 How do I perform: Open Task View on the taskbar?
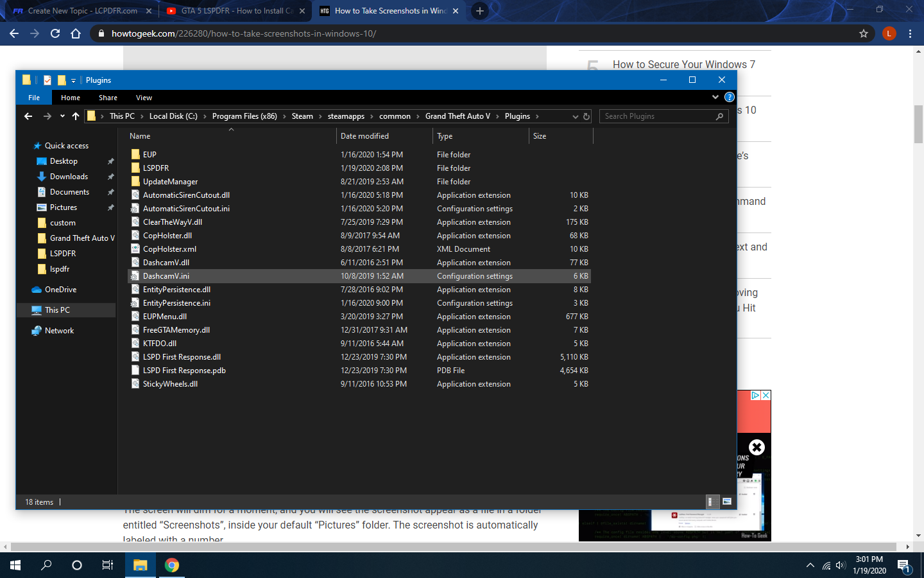108,565
